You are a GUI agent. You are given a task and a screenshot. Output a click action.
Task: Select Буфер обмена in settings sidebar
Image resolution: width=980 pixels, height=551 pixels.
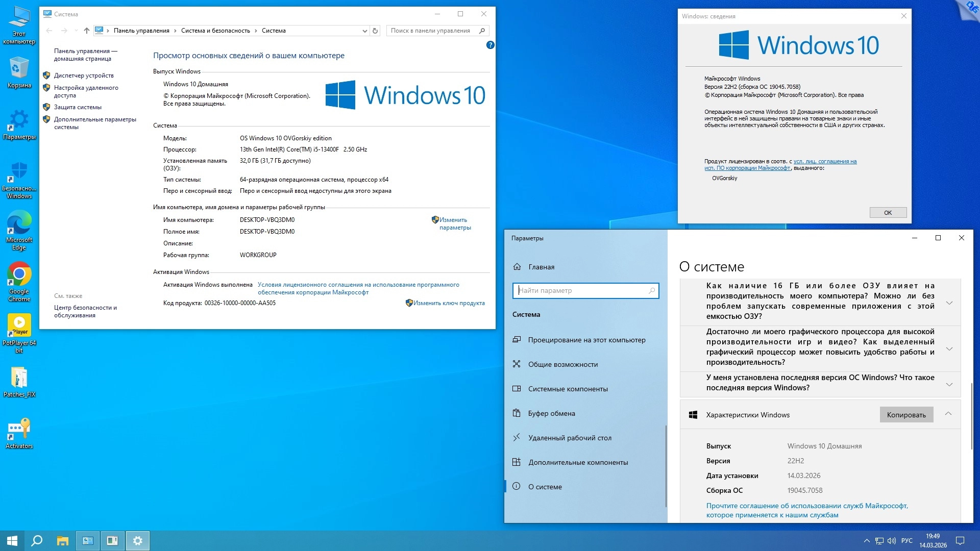551,413
